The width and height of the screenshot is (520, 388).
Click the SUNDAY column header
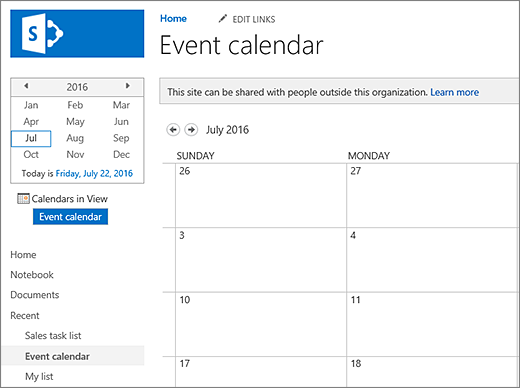[x=195, y=156]
